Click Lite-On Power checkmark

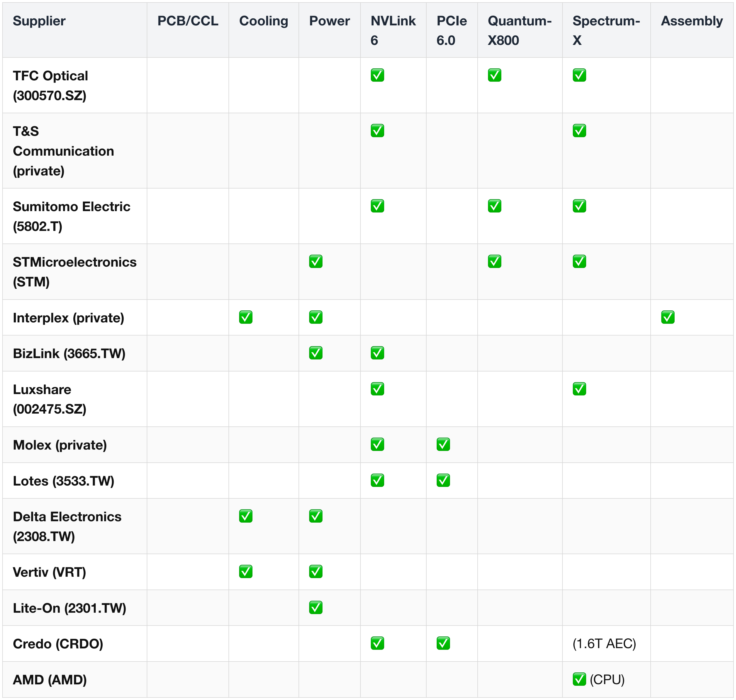point(316,607)
